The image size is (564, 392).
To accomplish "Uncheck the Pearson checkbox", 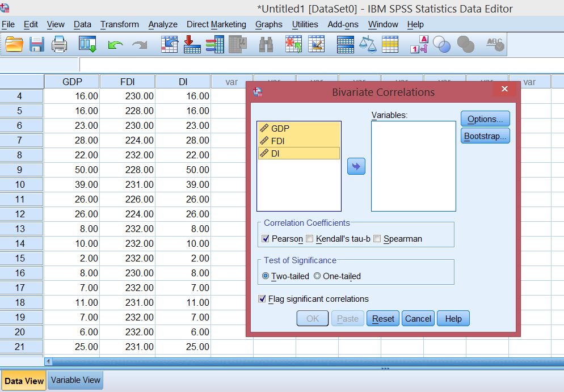I will [266, 238].
